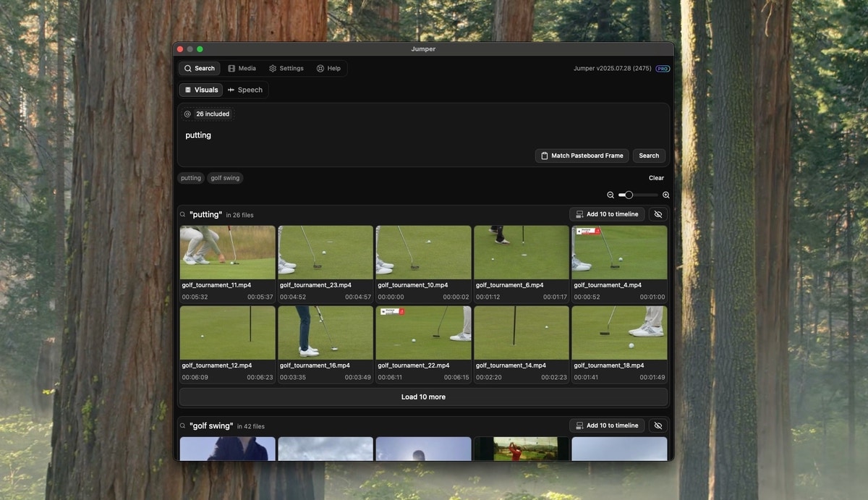868x500 pixels.
Task: Hide the "putting" results section
Action: pos(658,214)
